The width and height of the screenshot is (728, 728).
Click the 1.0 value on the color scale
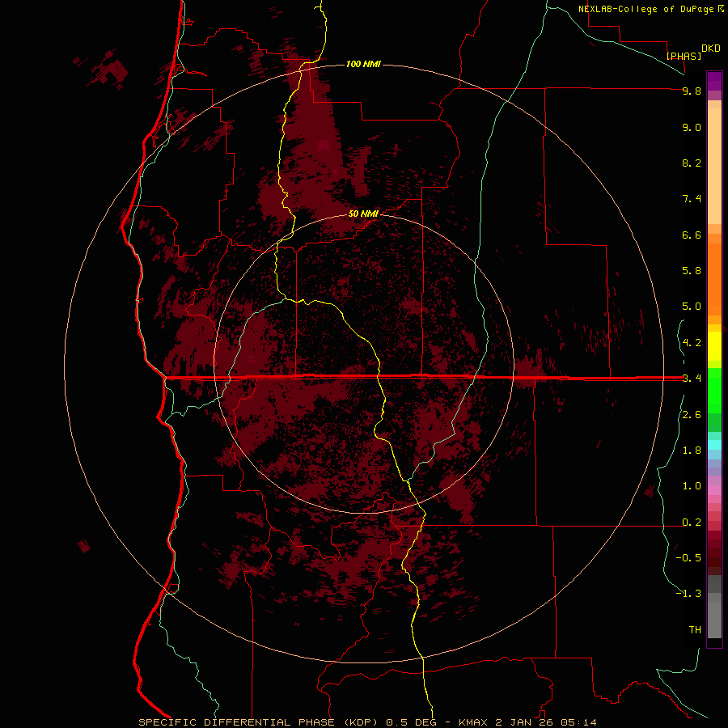coord(692,486)
